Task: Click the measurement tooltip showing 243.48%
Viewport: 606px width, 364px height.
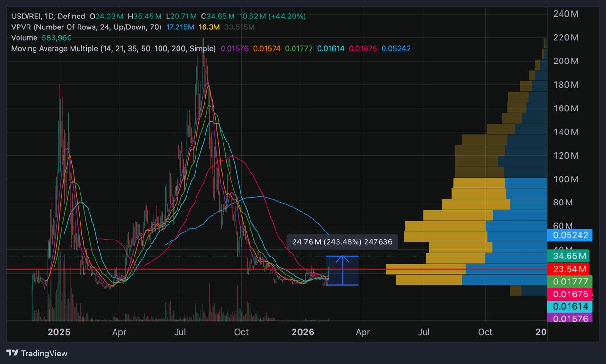Action: click(x=342, y=242)
